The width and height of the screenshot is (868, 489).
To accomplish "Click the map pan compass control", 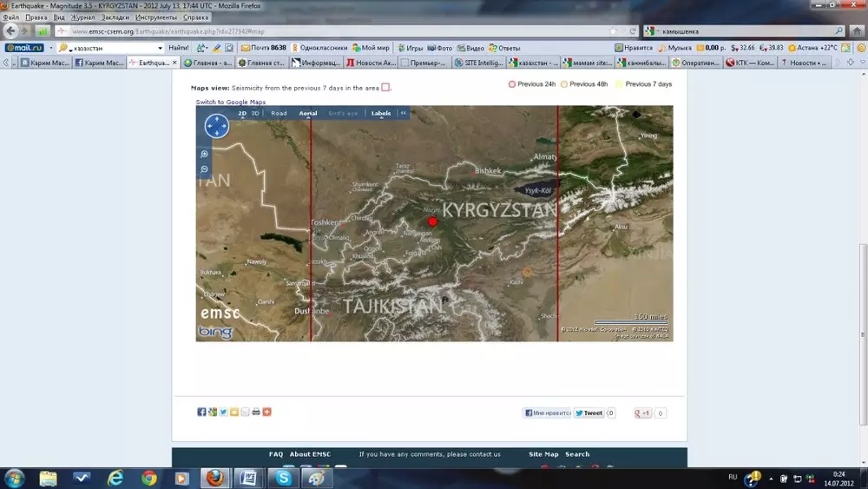I will coord(216,127).
